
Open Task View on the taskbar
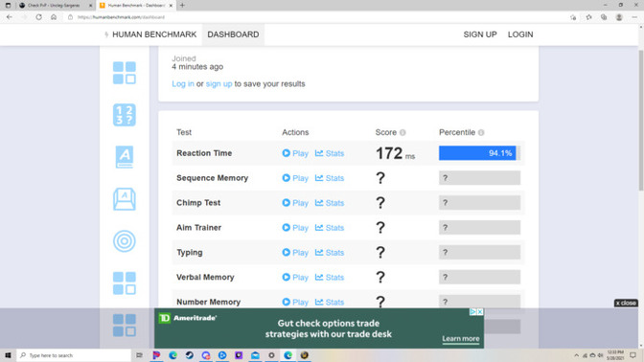coord(139,355)
